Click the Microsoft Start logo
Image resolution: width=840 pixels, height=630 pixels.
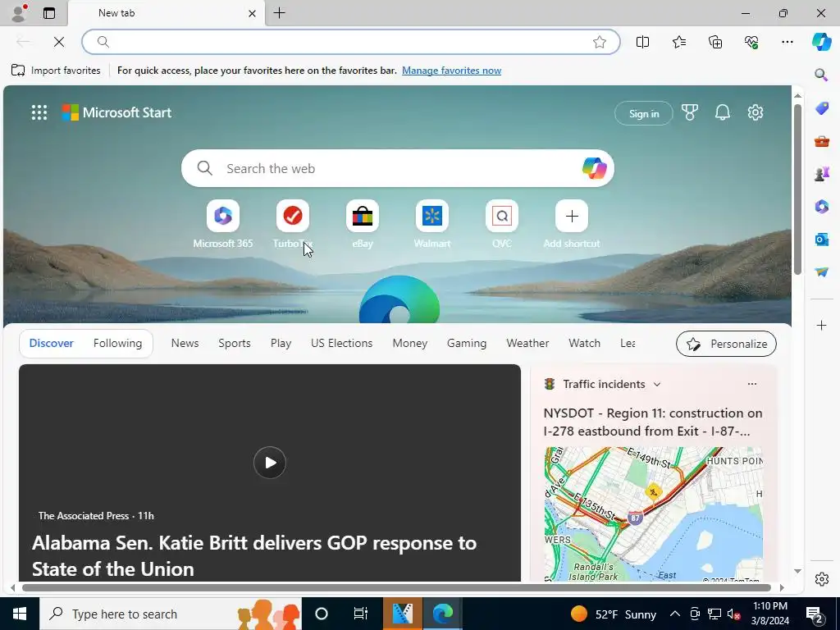[x=116, y=112]
